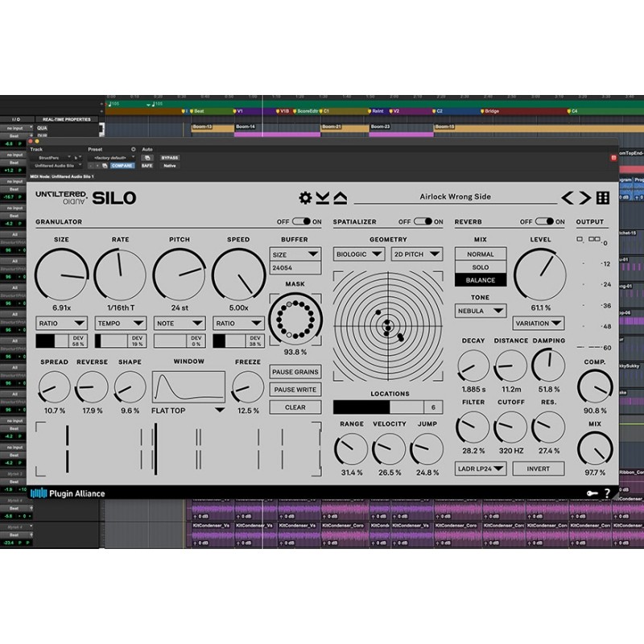Screen dimensions: 644x644
Task: Select BALANCE reverb mix mode
Action: click(x=480, y=280)
